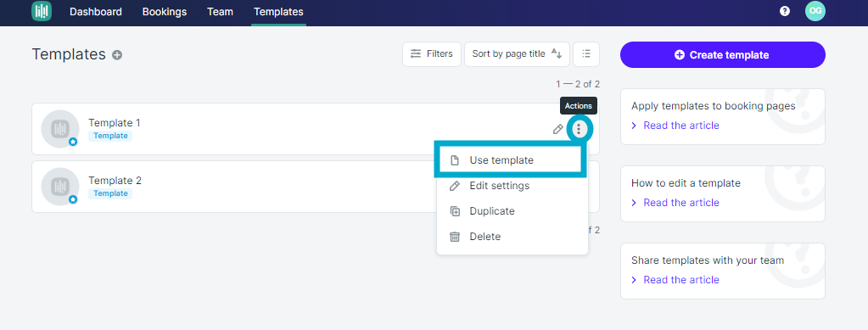This screenshot has height=330, width=868.
Task: Open the Sort by page title dropdown
Action: (x=517, y=54)
